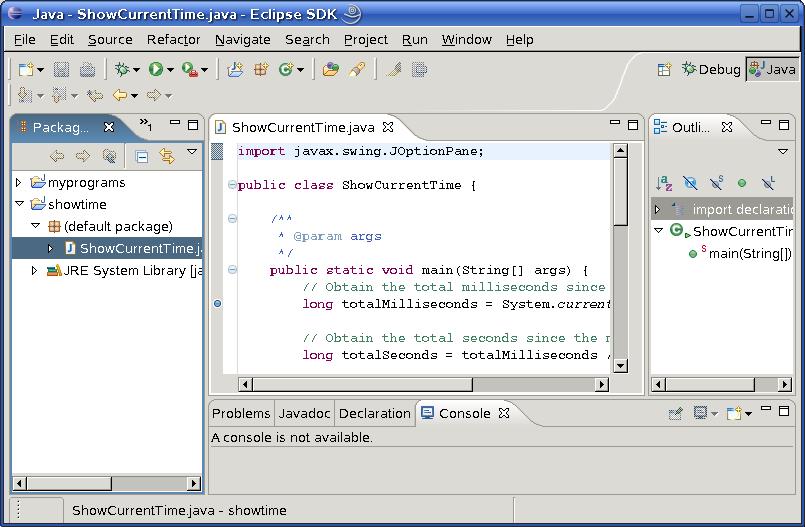
Task: Collapse ShowCurrentTime class in Outline
Action: 659,231
